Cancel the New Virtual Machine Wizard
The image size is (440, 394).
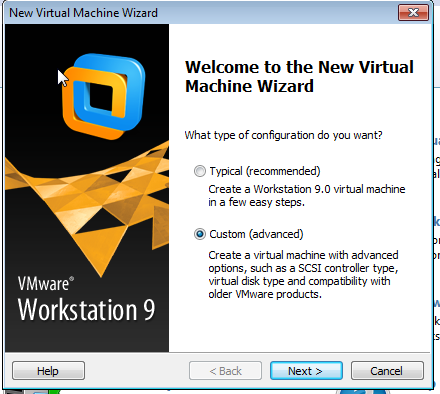(x=387, y=371)
